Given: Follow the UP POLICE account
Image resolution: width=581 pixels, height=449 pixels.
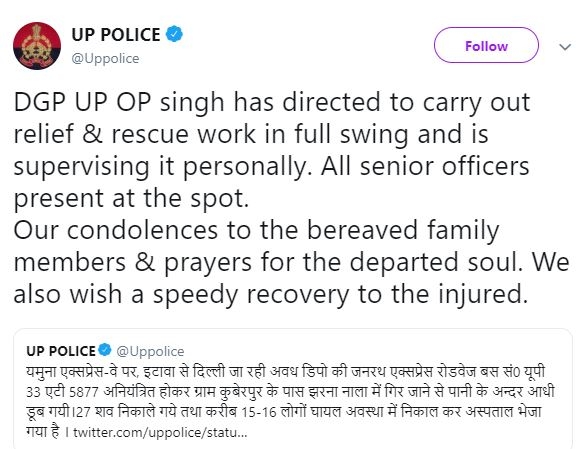Looking at the screenshot, I should [486, 45].
